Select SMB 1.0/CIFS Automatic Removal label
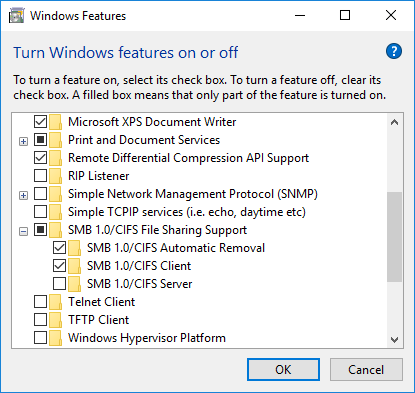The image size is (415, 393). pos(176,248)
